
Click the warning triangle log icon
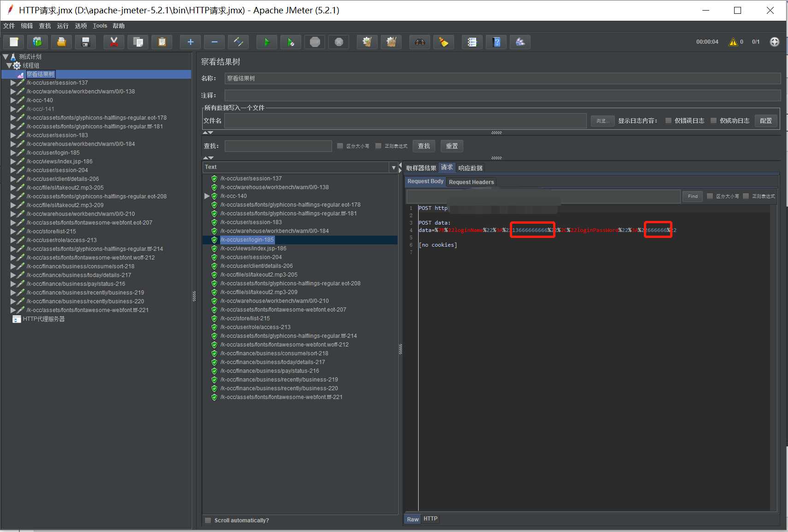point(733,42)
